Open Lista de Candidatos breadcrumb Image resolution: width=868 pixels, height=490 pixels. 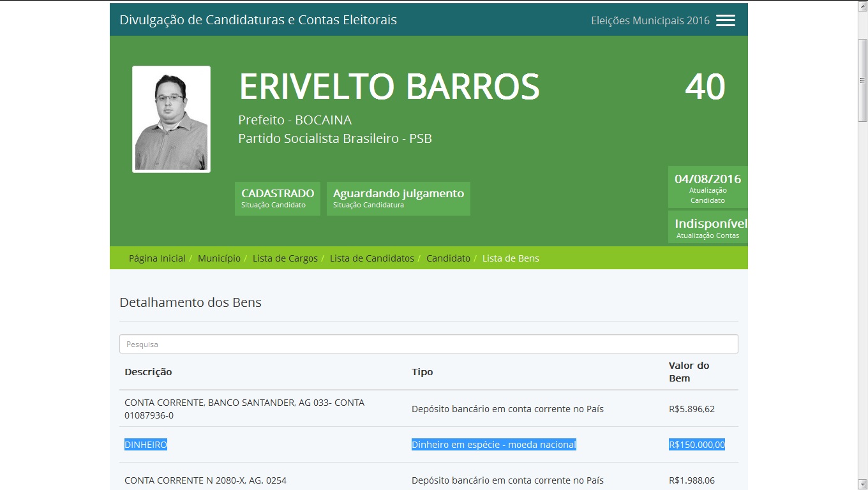(x=372, y=258)
